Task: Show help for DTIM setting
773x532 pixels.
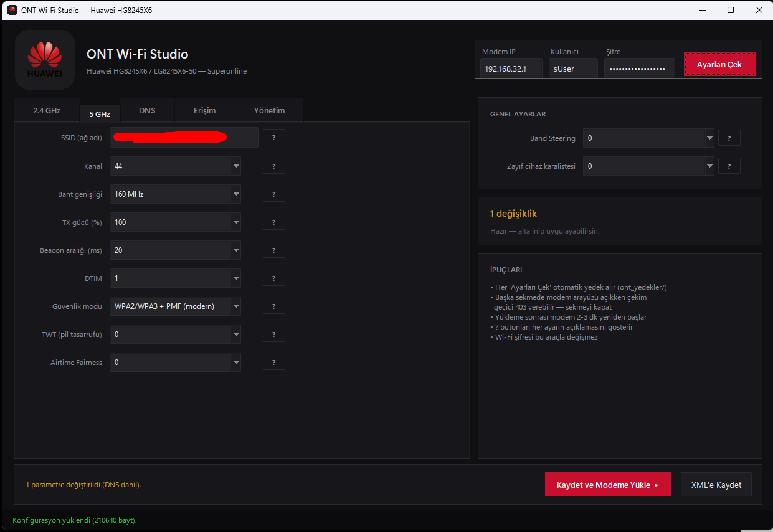Action: [274, 278]
